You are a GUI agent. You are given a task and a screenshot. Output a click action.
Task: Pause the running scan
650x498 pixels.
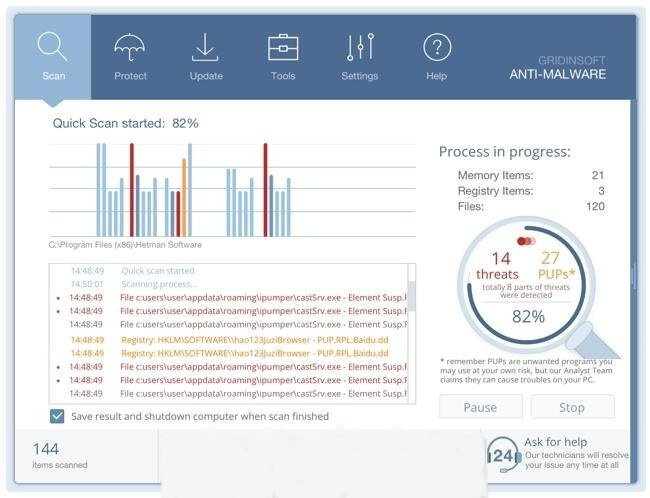[480, 407]
